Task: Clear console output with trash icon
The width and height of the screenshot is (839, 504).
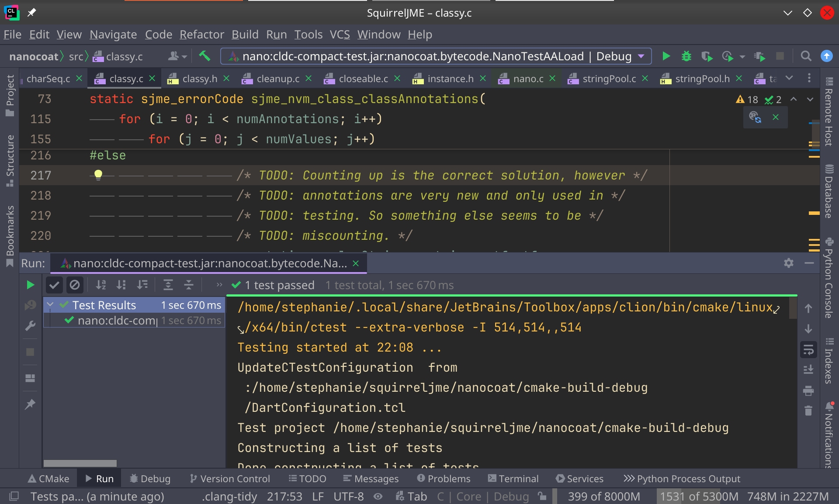Action: 808,411
